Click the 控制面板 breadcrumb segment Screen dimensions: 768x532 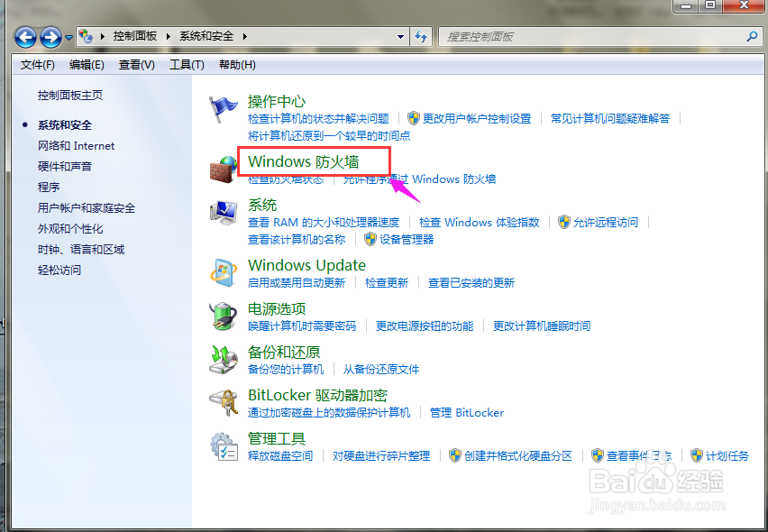tap(135, 36)
